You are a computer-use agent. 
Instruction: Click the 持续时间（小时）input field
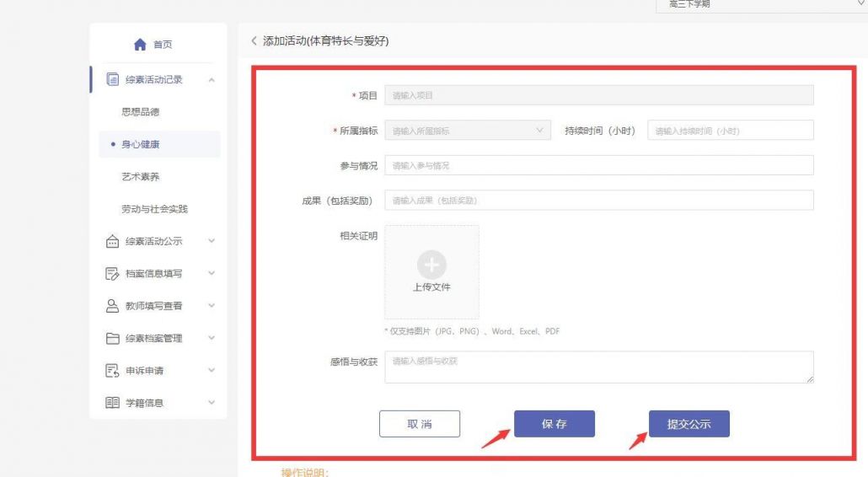731,130
